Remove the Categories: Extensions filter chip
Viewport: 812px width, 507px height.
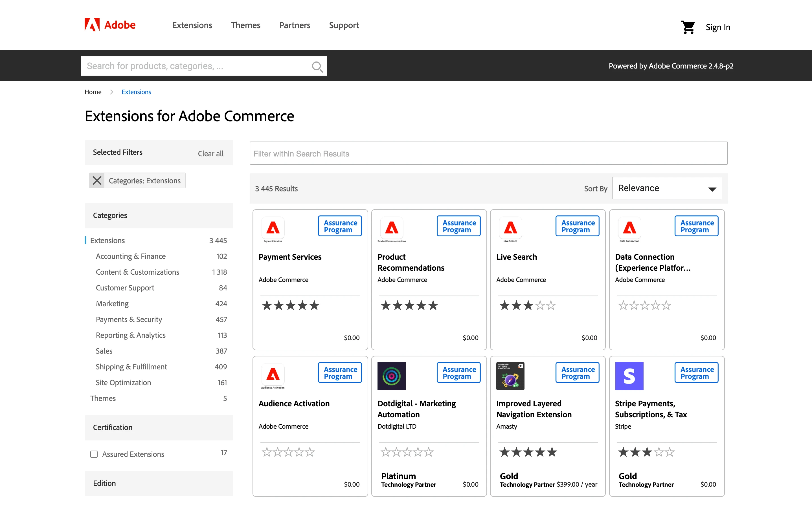coord(96,180)
